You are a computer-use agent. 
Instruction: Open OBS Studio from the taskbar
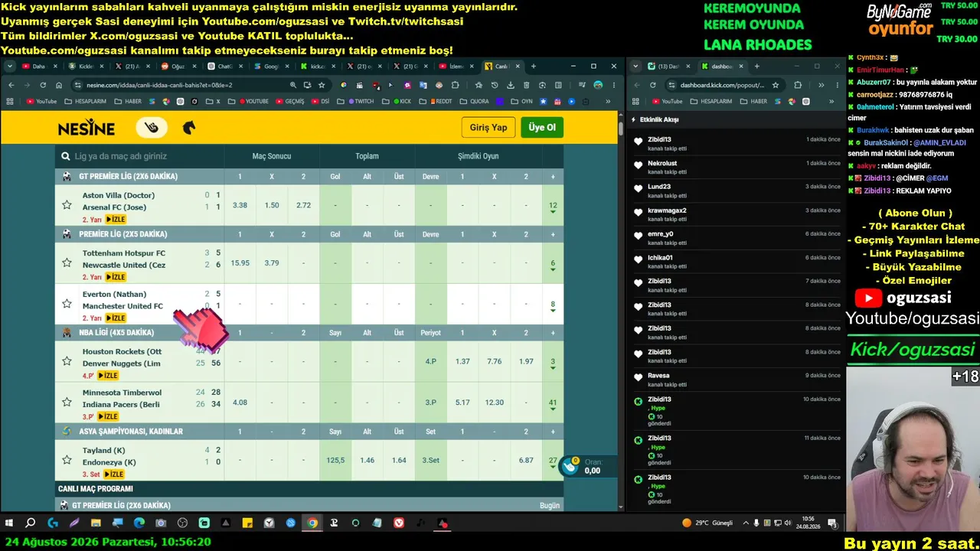pyautogui.click(x=183, y=523)
